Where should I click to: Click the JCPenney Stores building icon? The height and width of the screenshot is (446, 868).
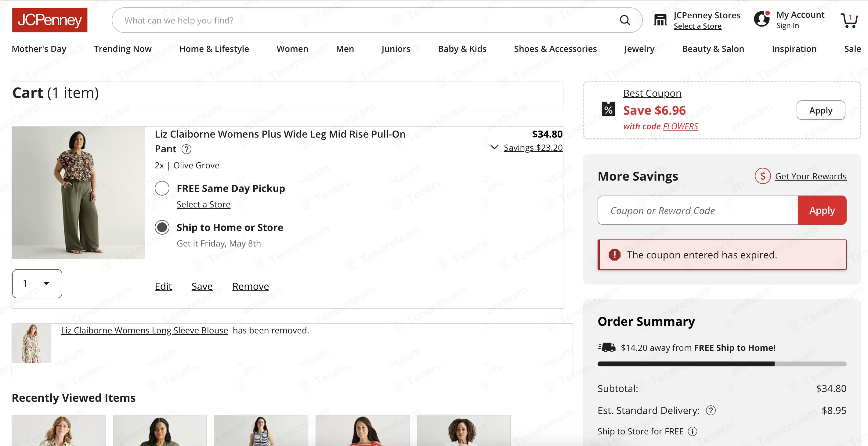click(660, 20)
